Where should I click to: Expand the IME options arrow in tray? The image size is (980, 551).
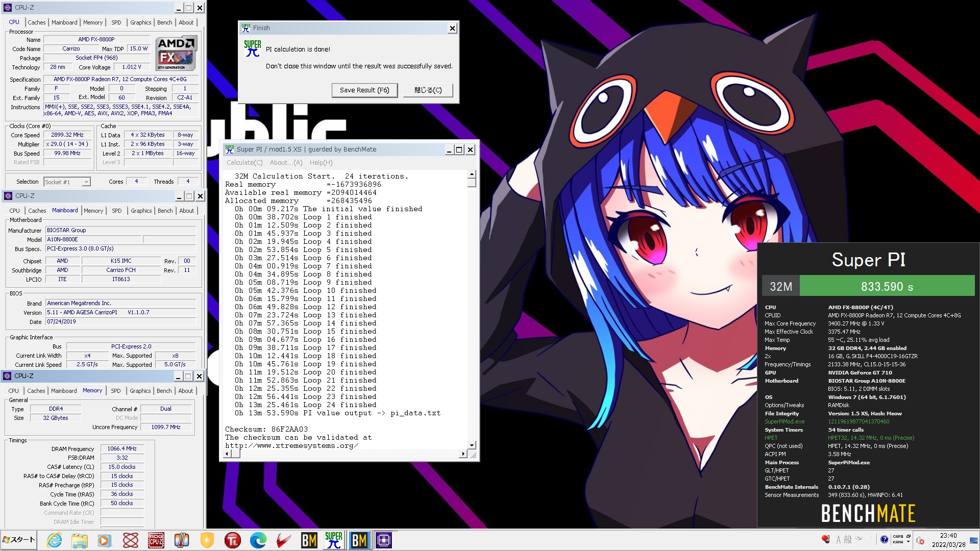tap(908, 542)
